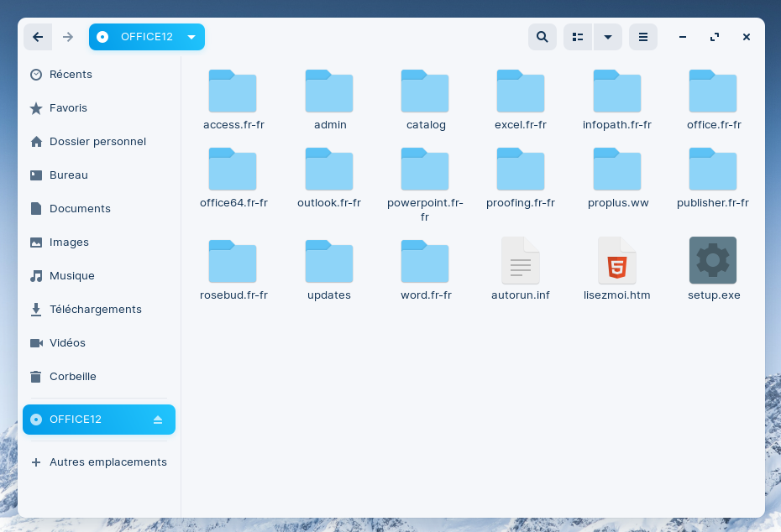Open Favoris in the sidebar
Screen dimensions: 781x532
pyautogui.click(x=99, y=108)
